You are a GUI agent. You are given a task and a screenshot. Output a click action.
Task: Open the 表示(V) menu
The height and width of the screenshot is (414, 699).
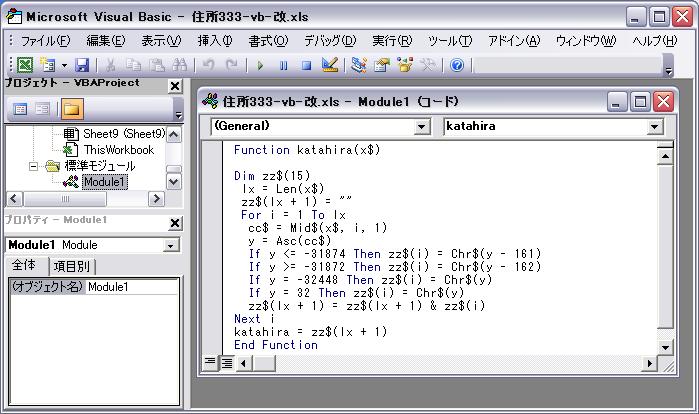(161, 41)
